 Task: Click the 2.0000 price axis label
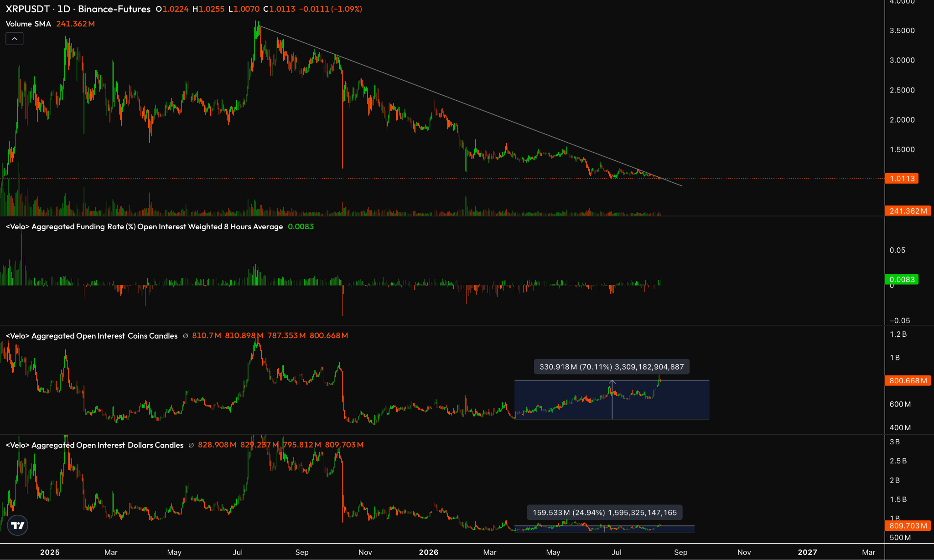click(x=902, y=120)
